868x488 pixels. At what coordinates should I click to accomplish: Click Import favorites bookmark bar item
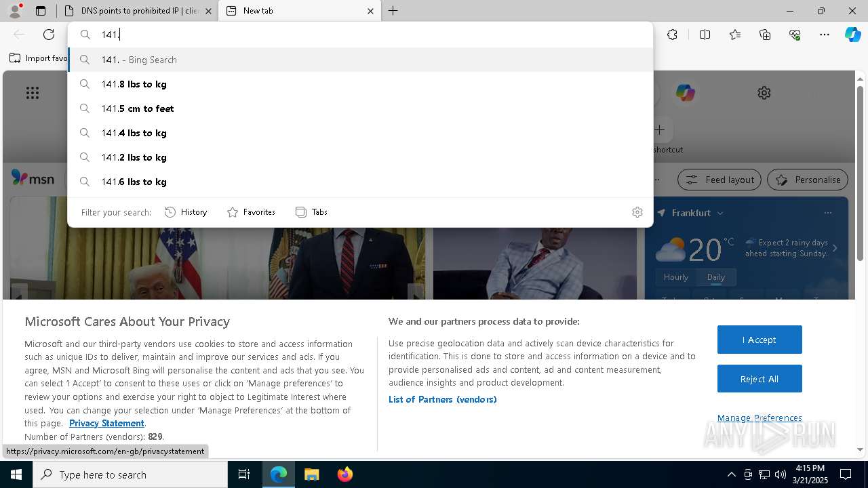pos(38,58)
